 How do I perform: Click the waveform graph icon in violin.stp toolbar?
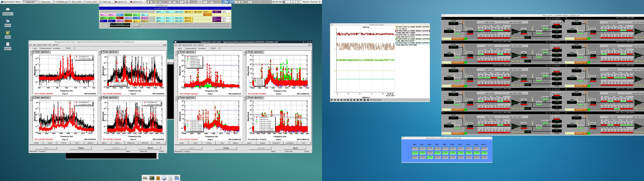(x=365, y=100)
